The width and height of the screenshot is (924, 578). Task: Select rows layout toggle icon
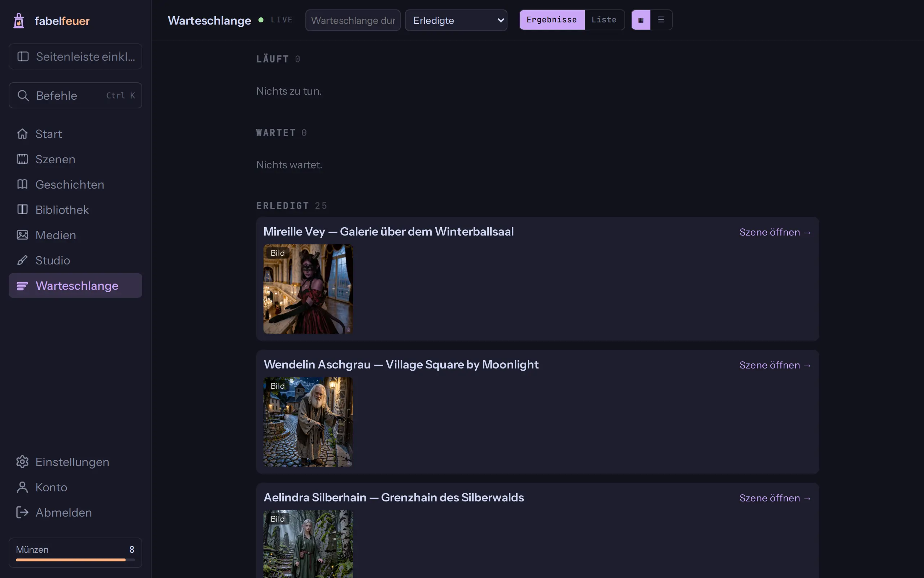pos(661,20)
